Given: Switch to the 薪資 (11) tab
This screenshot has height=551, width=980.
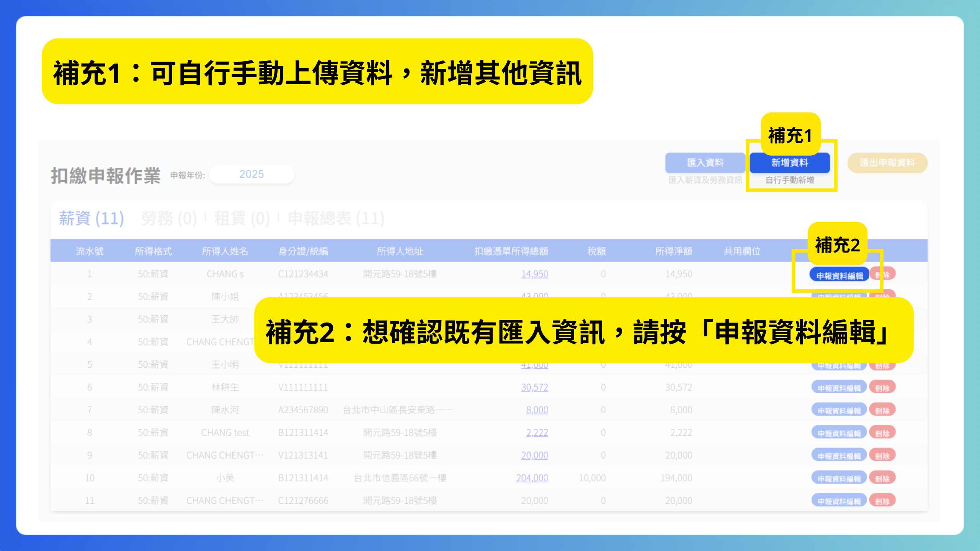Looking at the screenshot, I should click(x=91, y=218).
